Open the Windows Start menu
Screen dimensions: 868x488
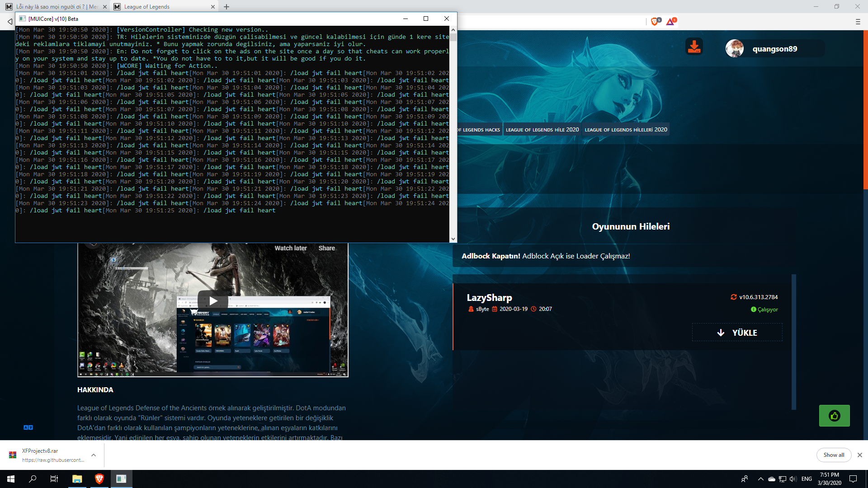[11, 479]
